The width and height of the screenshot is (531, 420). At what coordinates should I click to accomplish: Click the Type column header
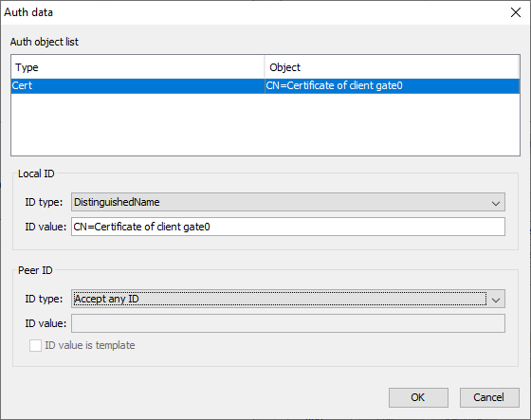pyautogui.click(x=137, y=67)
